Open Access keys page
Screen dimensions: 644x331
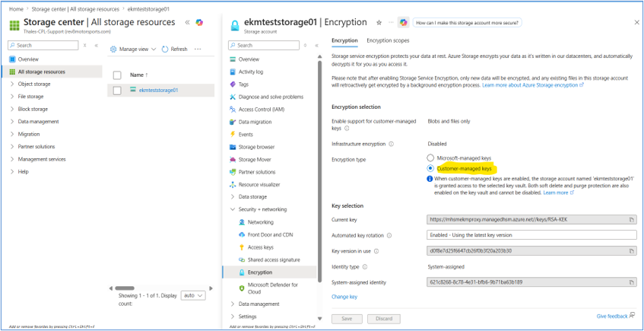click(260, 247)
